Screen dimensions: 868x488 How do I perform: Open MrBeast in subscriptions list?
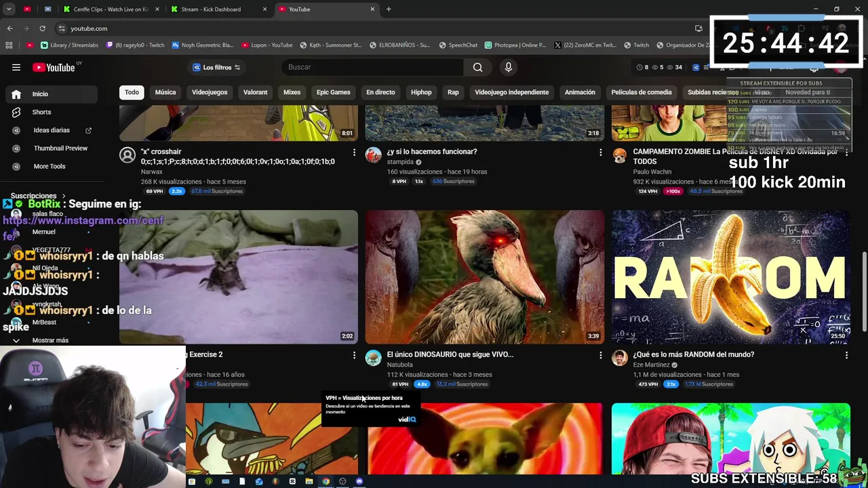[44, 323]
